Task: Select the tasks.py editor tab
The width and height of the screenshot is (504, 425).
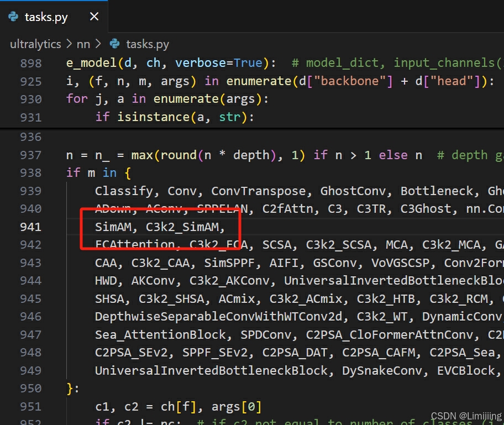Action: (x=54, y=17)
